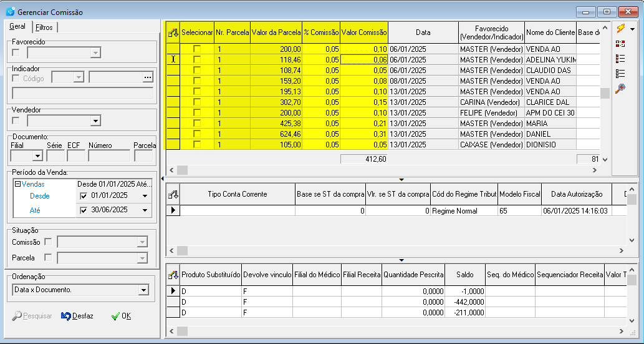The height and width of the screenshot is (344, 644).
Task: Open the Vendedor dropdown list
Action: click(96, 120)
